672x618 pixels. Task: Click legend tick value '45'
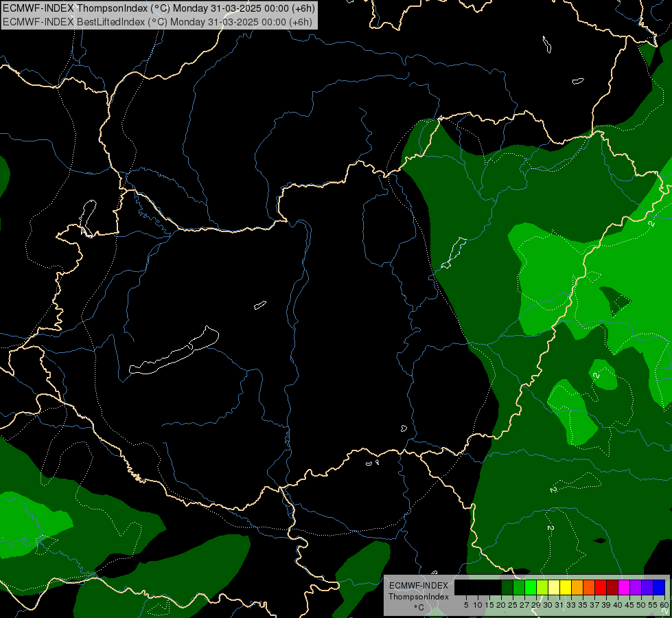tap(629, 605)
